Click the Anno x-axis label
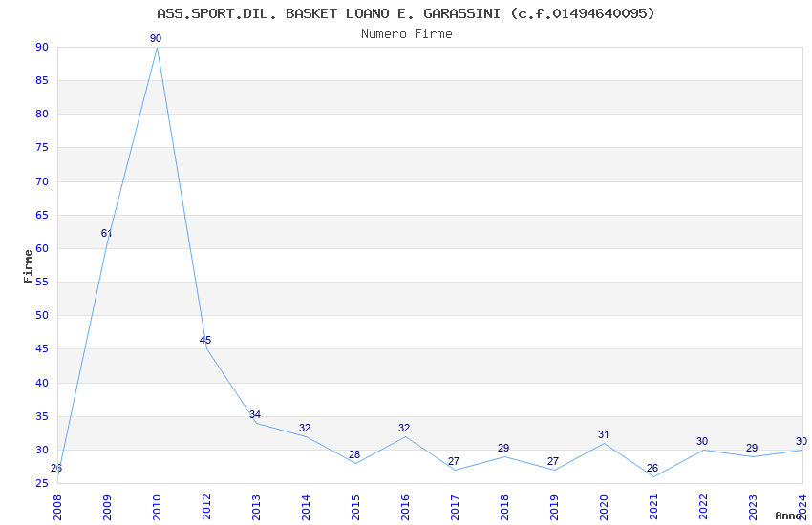This screenshot has width=812, height=525. pos(788,515)
